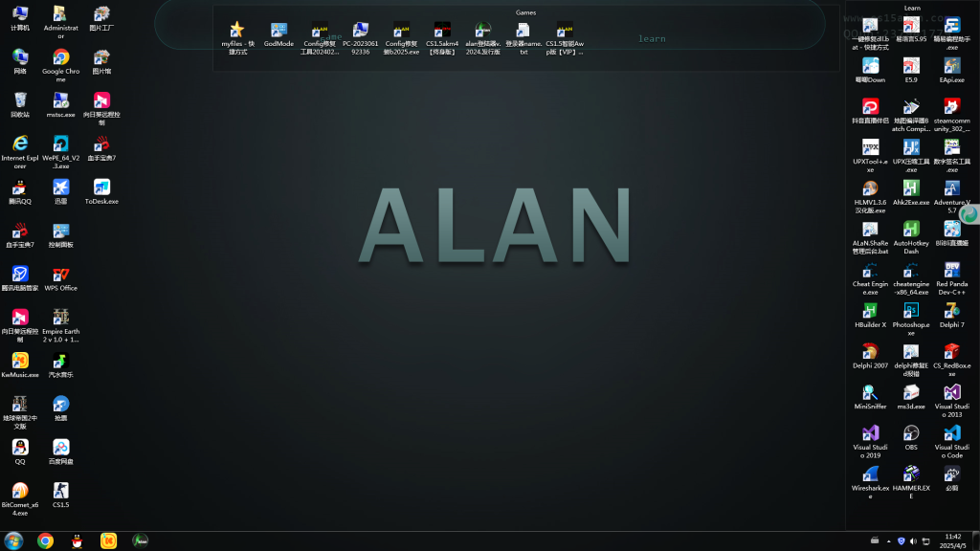
Task: Open the 腾讯电脑管家 shortcut
Action: [x=20, y=278]
